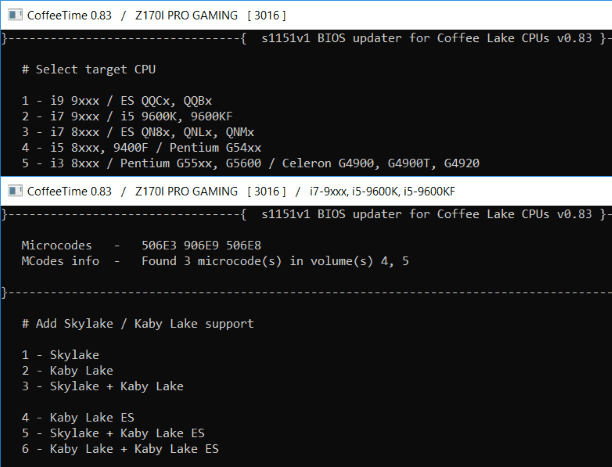This screenshot has width=612, height=467.
Task: Select option '1 - Skylake'
Action: coord(60,355)
